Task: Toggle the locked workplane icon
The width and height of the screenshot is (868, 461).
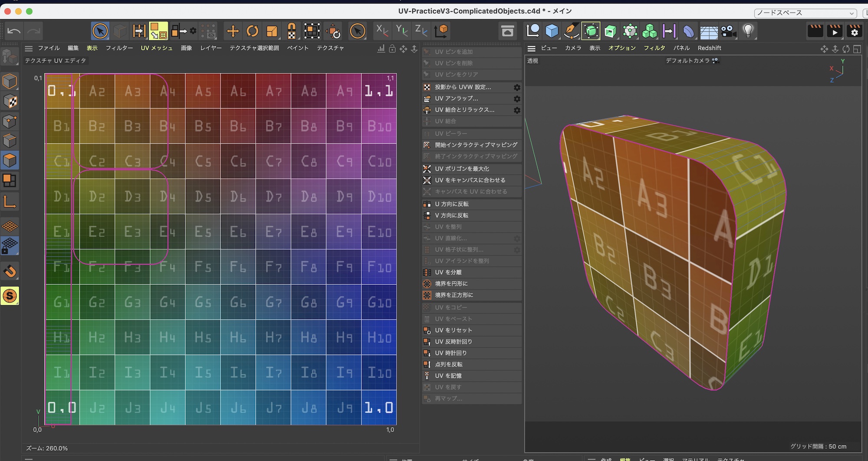Action: click(10, 246)
